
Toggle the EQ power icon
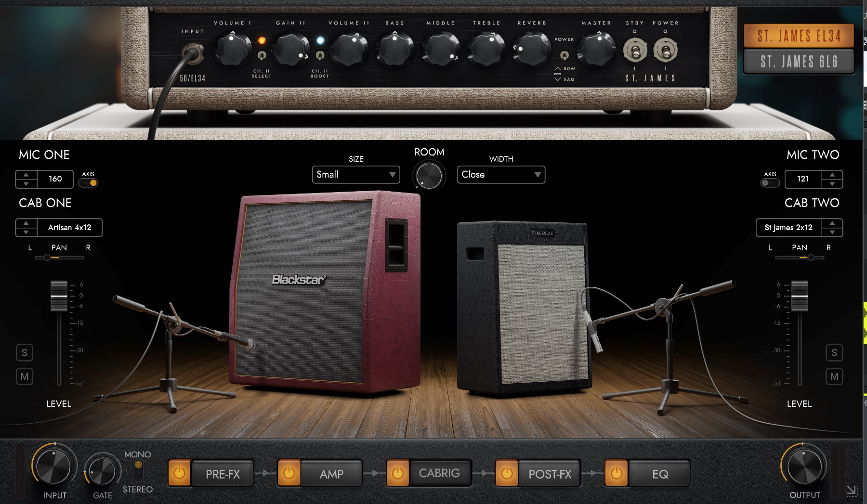[616, 474]
